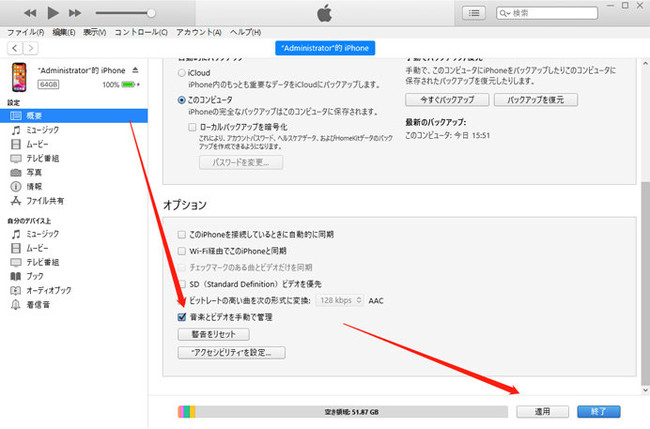Open the コントロール(C) menu
650x429 pixels.
(x=141, y=32)
